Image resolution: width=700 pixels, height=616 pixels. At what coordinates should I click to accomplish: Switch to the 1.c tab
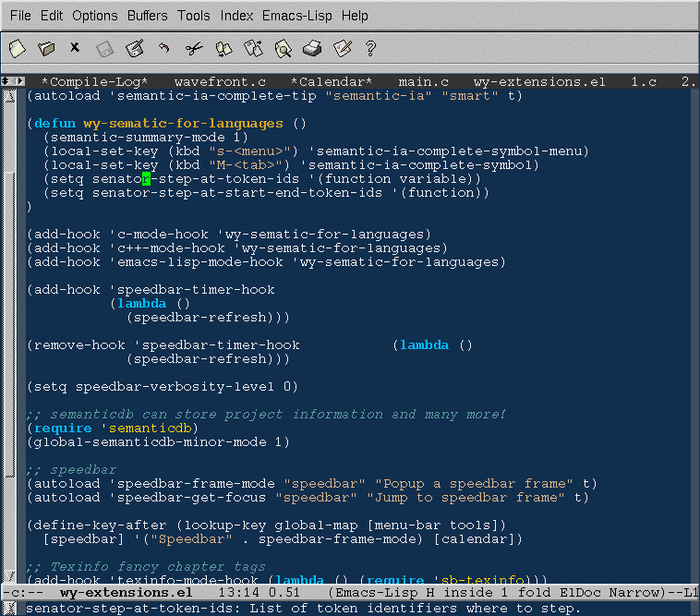[644, 82]
